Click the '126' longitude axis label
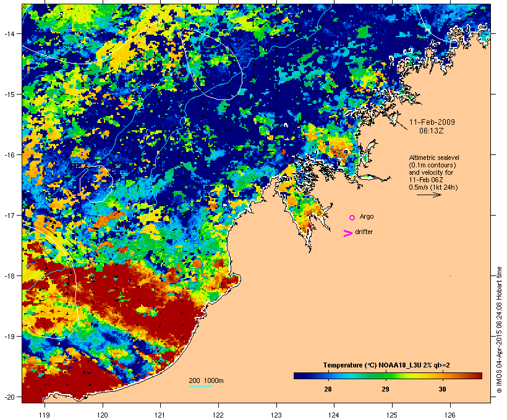Screen dimensions: 507x420 [x=450, y=415]
